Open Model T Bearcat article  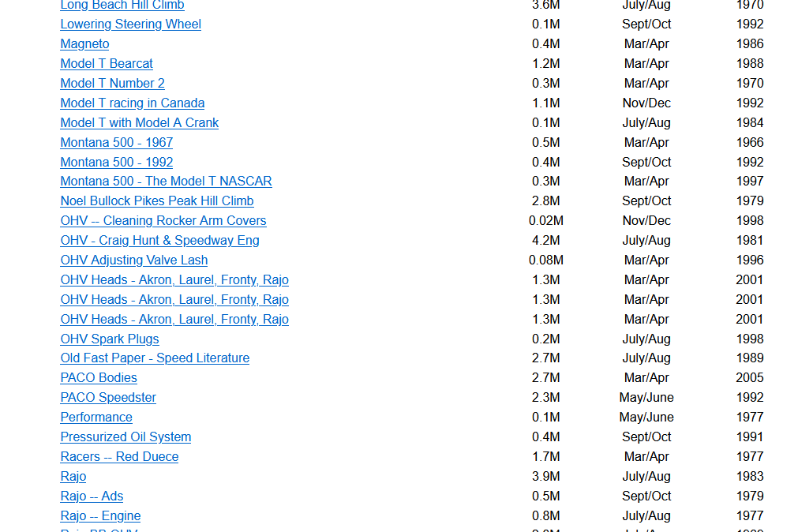(x=107, y=64)
